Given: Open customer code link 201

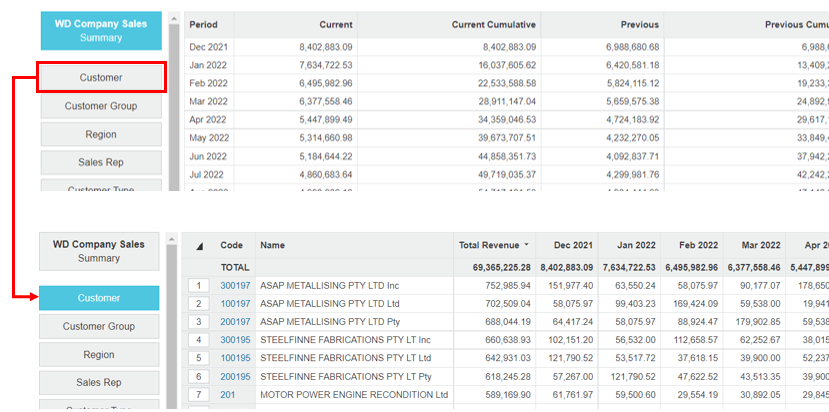Looking at the screenshot, I should tap(227, 395).
